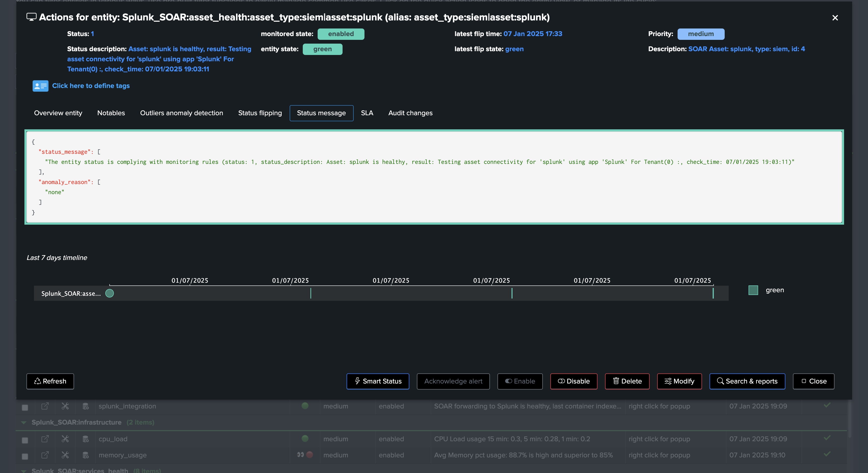Viewport: 868px width, 473px height.
Task: Click the database icon on the memory_usage row
Action: coord(86,455)
